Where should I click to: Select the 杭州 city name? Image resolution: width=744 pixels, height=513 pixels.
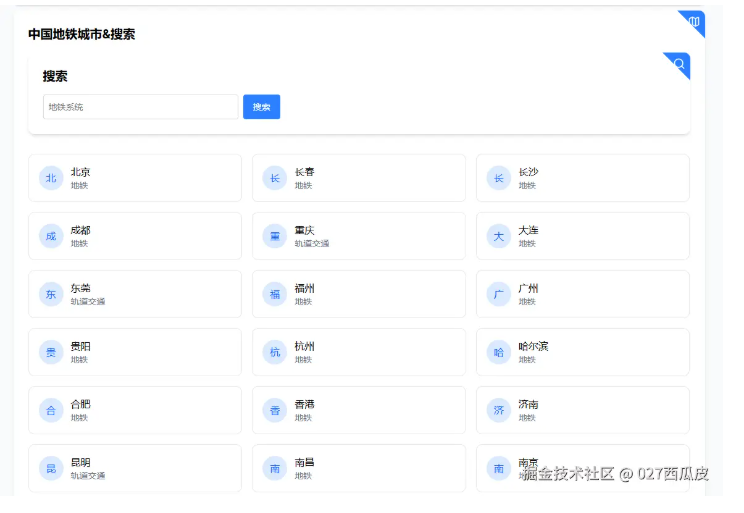(304, 346)
